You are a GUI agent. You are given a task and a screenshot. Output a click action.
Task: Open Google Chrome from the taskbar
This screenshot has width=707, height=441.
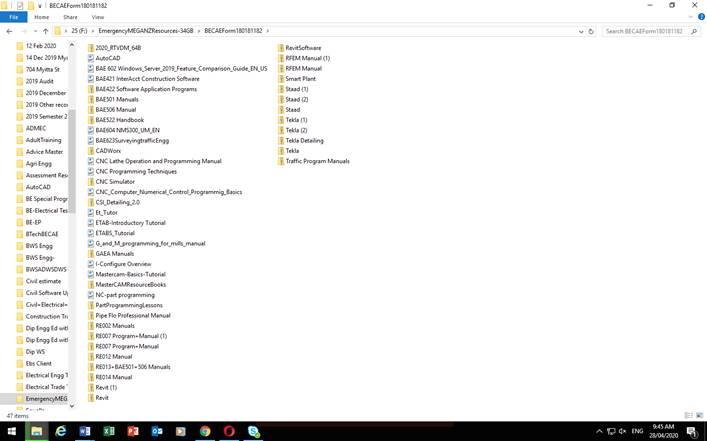point(205,432)
